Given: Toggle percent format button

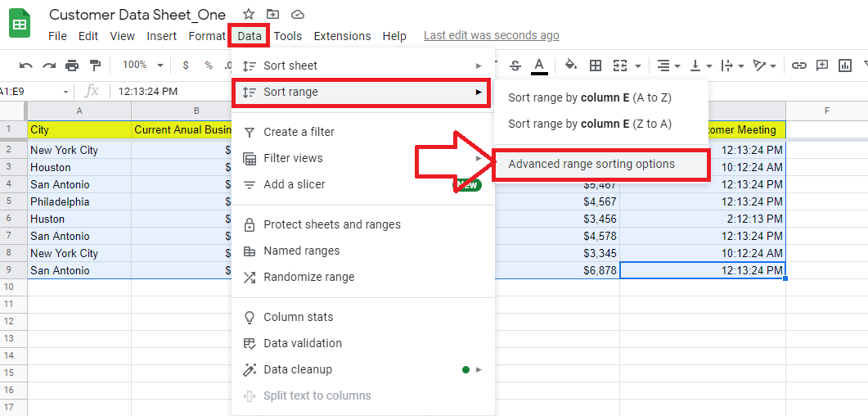Looking at the screenshot, I should click(209, 66).
